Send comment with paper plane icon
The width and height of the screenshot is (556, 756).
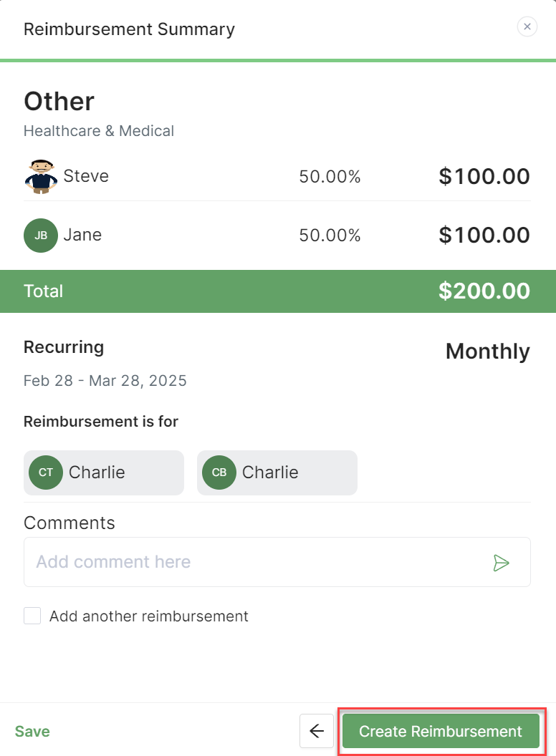click(x=502, y=563)
